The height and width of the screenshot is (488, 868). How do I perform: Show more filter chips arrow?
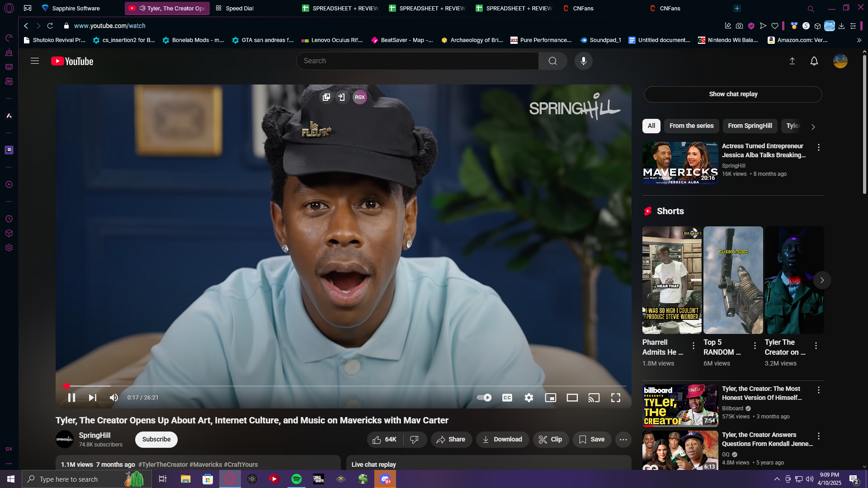point(813,127)
